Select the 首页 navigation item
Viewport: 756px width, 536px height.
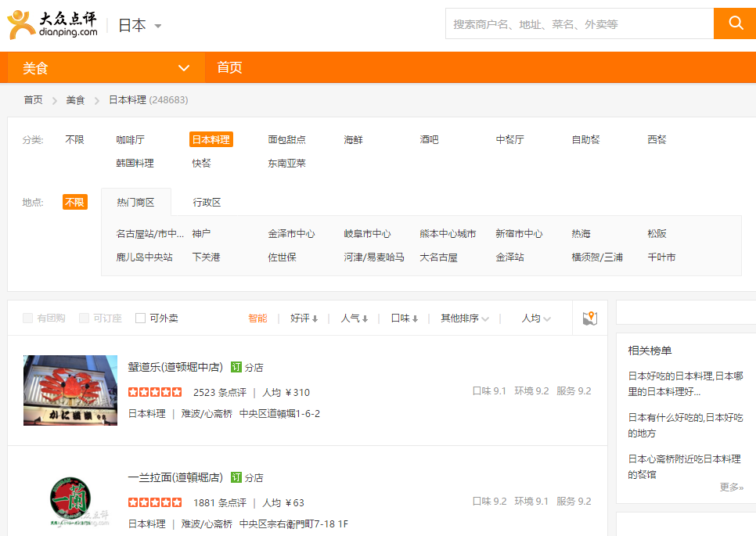tap(229, 68)
